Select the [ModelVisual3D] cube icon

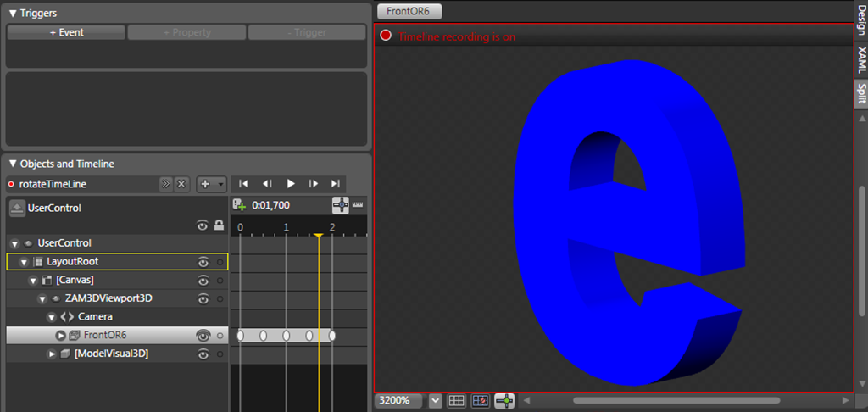coord(65,354)
